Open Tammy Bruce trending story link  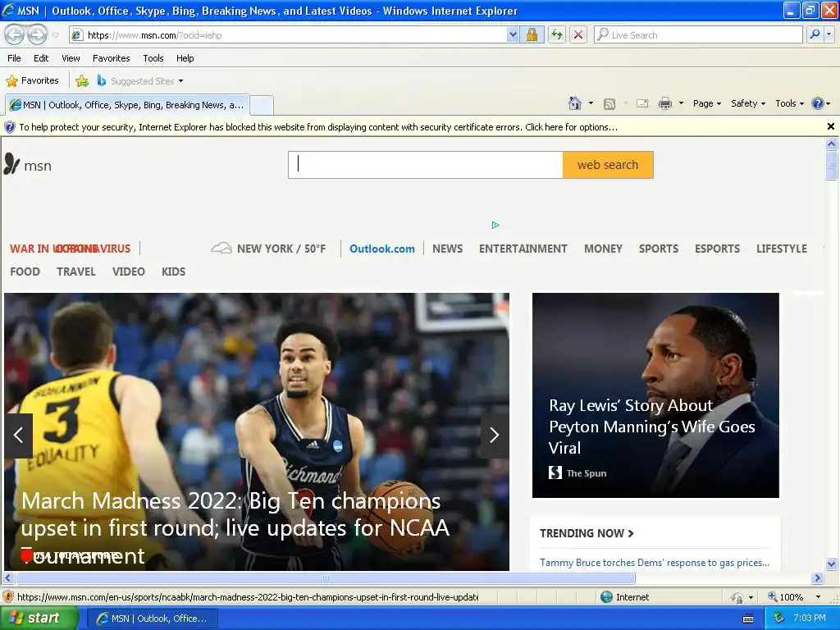pos(654,563)
